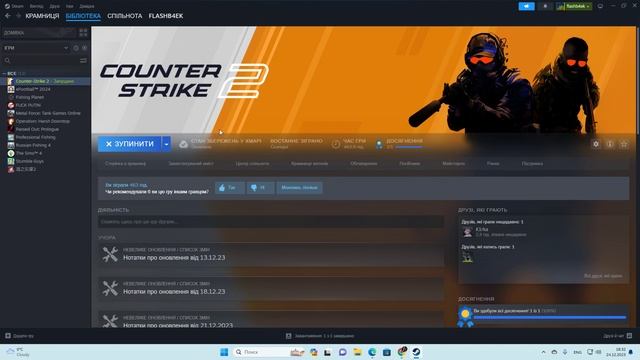Click the header achievements progress bar
This screenshot has height=360, width=640.
click(x=409, y=147)
